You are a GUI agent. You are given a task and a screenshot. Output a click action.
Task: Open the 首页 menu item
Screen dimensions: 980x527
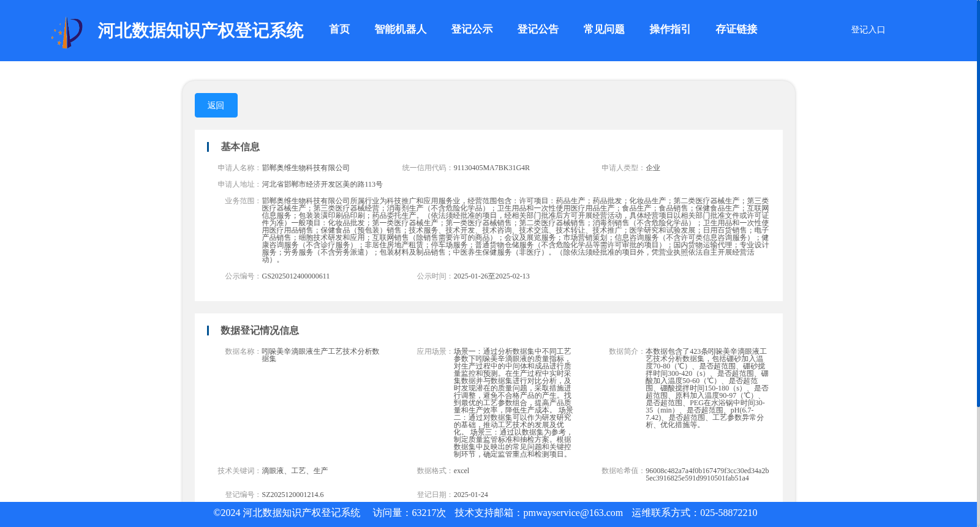pyautogui.click(x=339, y=29)
